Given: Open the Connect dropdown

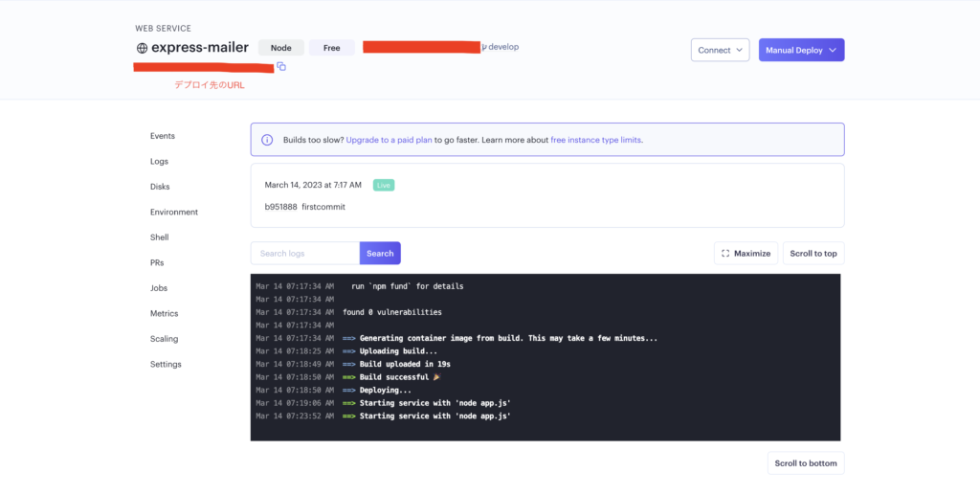Looking at the screenshot, I should point(720,50).
